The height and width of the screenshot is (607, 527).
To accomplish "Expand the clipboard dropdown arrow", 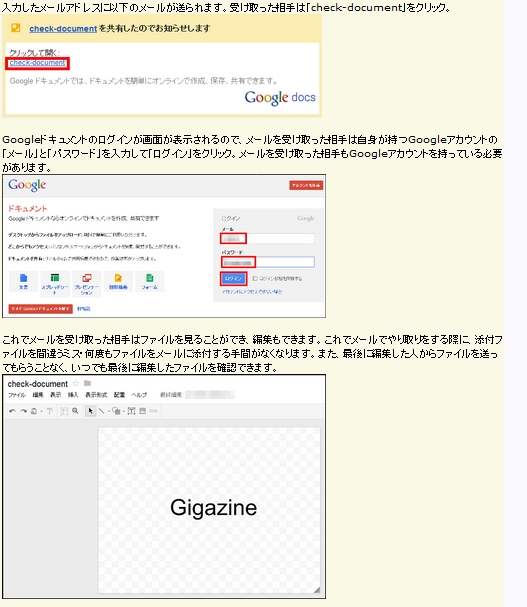I will [x=41, y=412].
